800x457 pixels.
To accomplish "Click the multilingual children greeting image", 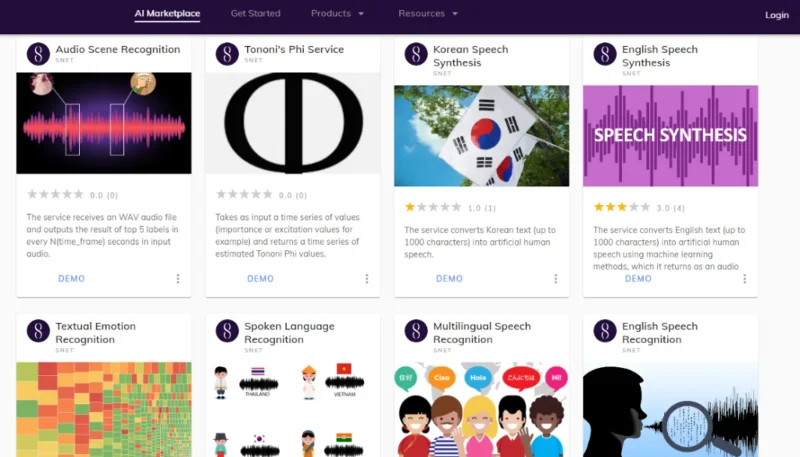I will [482, 410].
